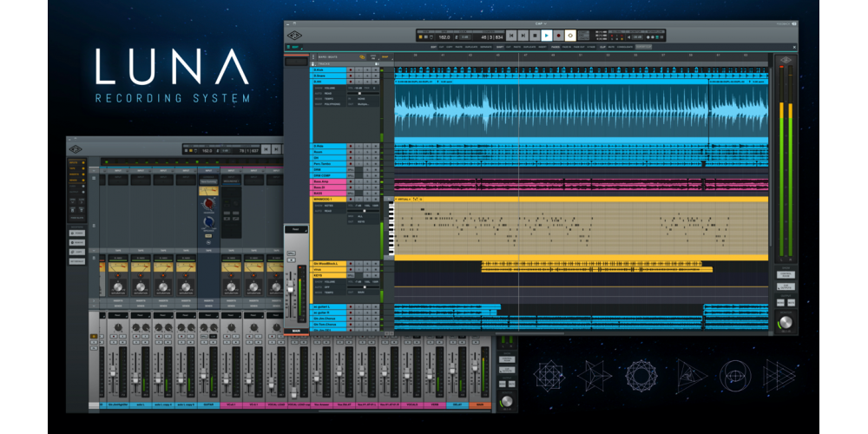Click the Universal Audio logo in mixer window

tap(76, 149)
